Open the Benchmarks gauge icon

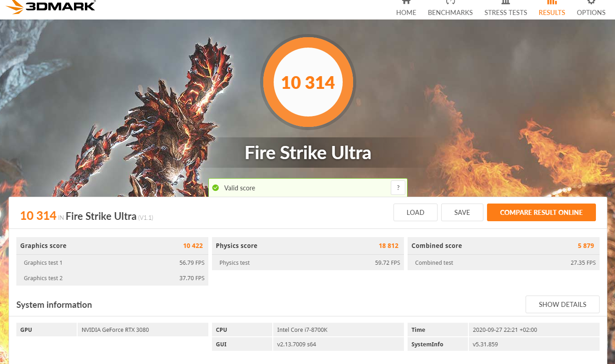(x=450, y=2)
